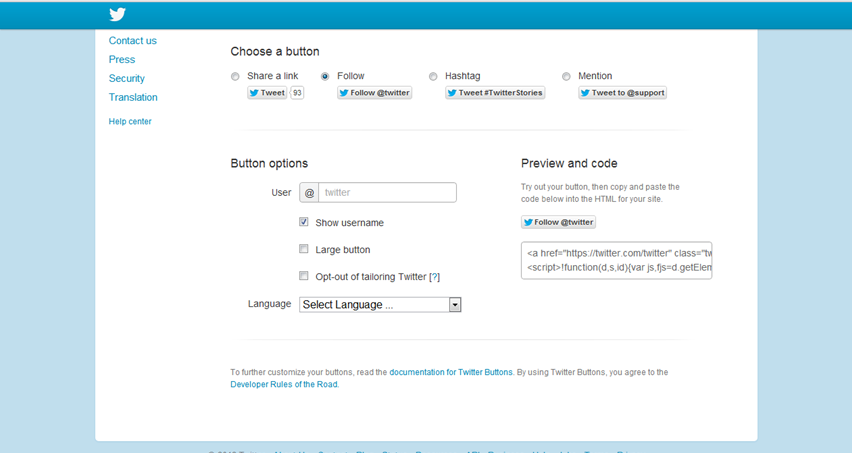Uncheck the Show username checkbox

304,222
